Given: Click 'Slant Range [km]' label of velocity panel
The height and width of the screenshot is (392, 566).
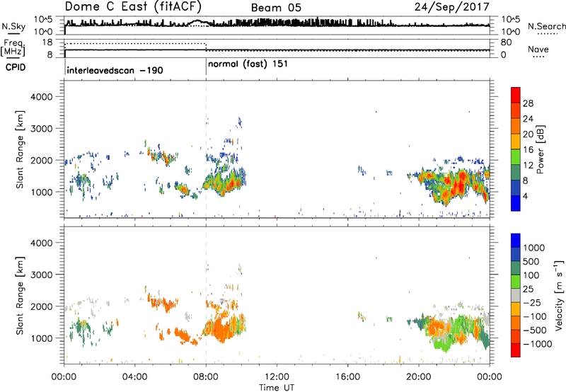Looking at the screenshot, I should click(x=20, y=295).
